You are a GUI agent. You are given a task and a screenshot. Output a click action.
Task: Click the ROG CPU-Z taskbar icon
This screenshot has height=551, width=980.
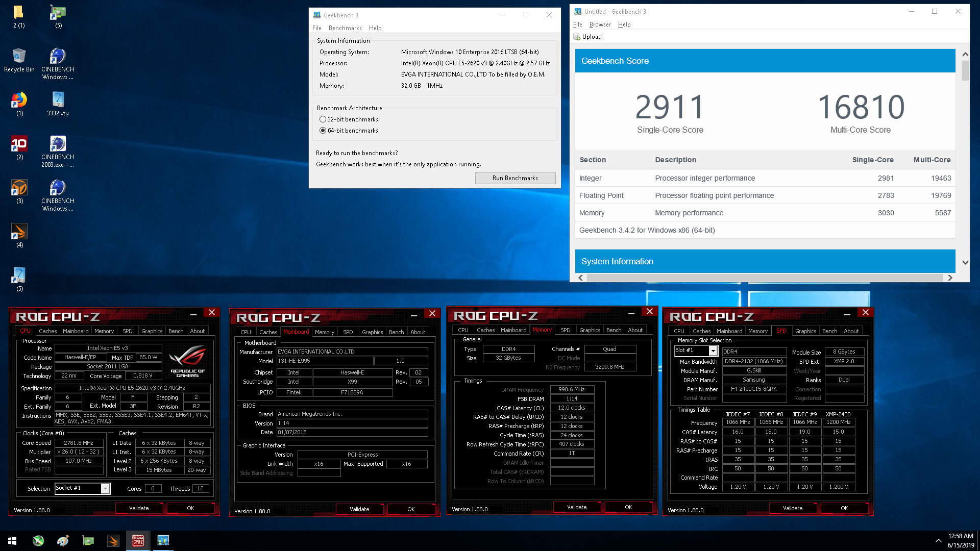click(x=138, y=541)
